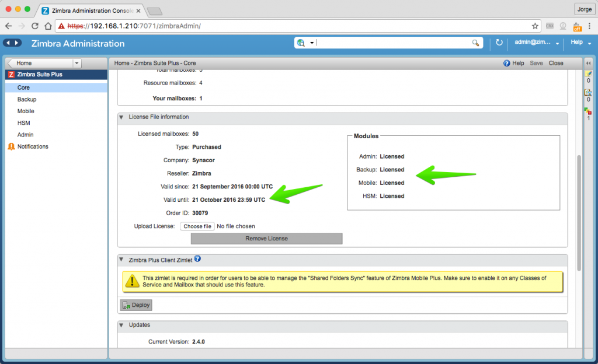
Task: Select Core in sidebar
Action: [x=56, y=87]
